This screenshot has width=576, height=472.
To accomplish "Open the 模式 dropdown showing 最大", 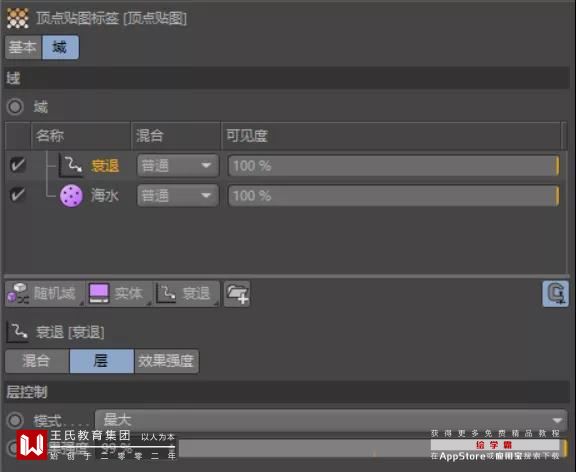I will (331, 420).
